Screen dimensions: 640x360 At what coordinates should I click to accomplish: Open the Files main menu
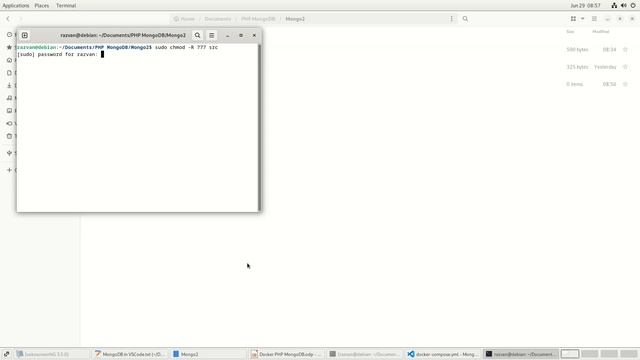[594, 19]
